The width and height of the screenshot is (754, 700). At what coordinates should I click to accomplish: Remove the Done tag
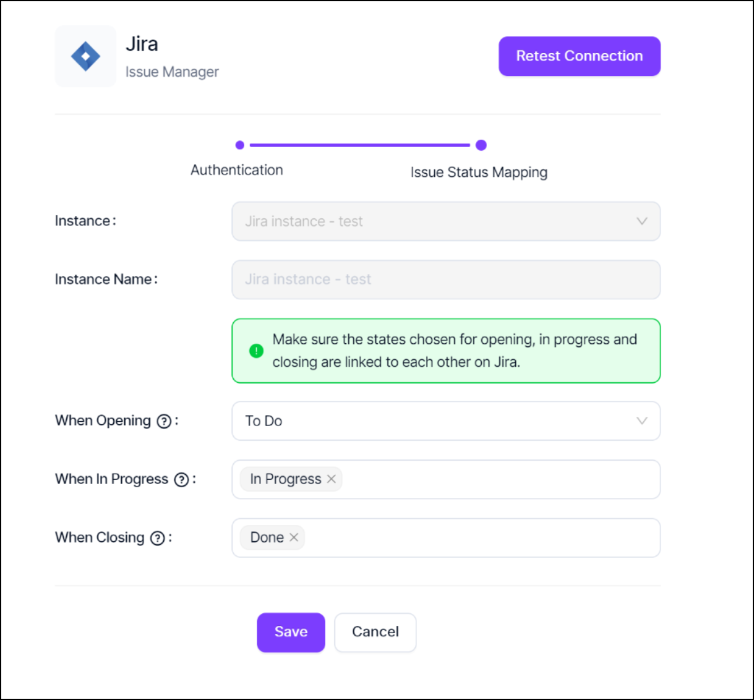tap(294, 537)
